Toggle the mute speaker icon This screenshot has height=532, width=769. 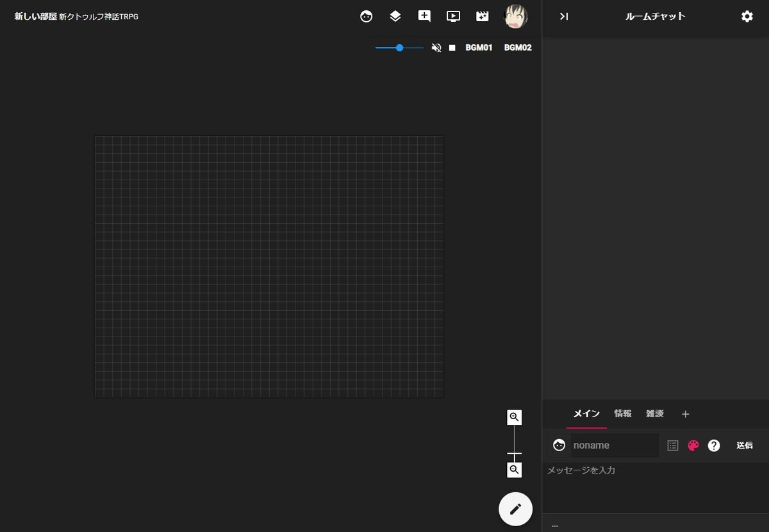click(436, 47)
